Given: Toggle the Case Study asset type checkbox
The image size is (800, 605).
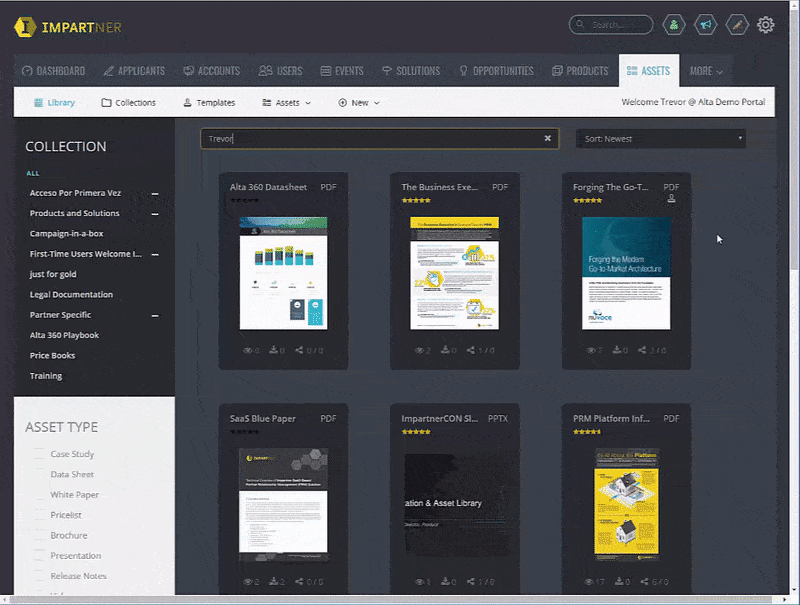Looking at the screenshot, I should (x=39, y=454).
